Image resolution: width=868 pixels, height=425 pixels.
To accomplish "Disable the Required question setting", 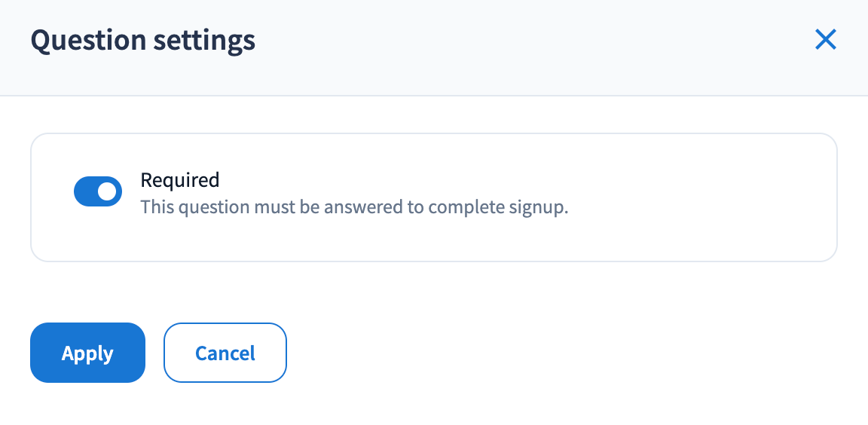I will tap(98, 191).
